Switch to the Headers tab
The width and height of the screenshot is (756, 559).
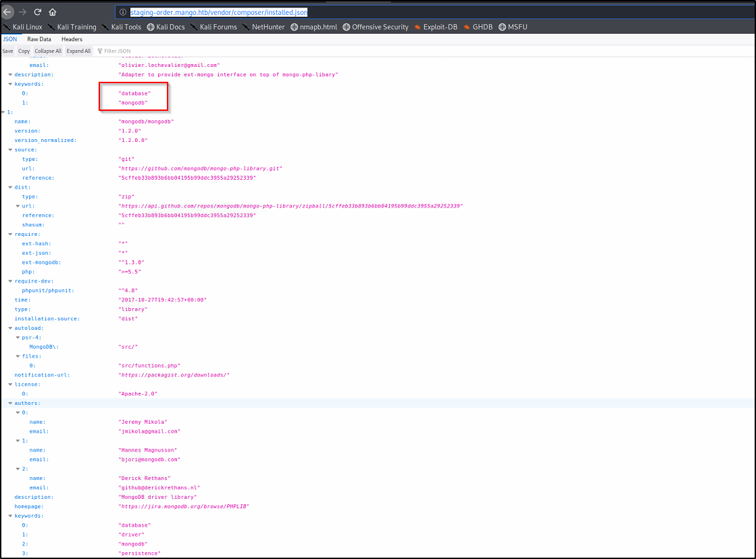tap(72, 39)
